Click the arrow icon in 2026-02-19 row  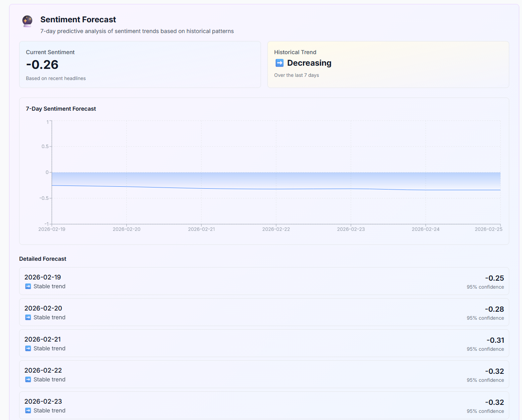[28, 286]
